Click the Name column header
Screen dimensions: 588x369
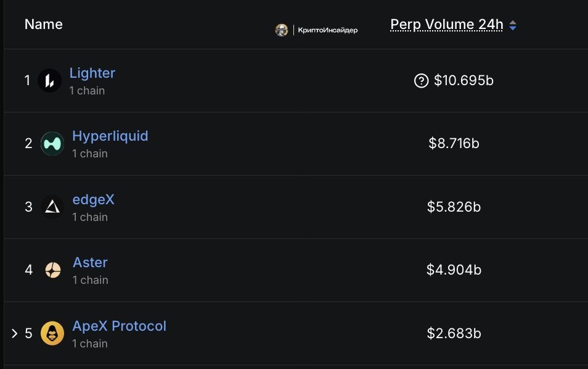coord(43,25)
